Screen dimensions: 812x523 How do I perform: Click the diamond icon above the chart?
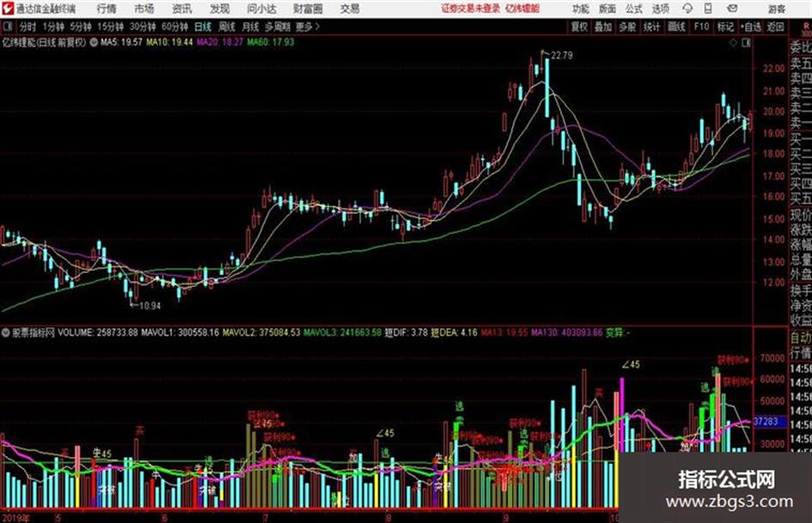[733, 43]
